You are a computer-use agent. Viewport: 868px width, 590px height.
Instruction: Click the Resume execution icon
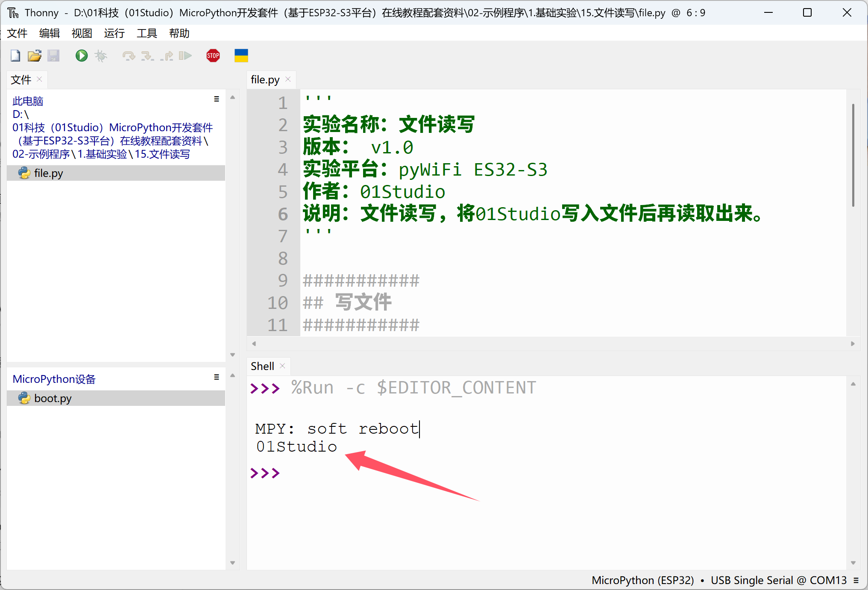pyautogui.click(x=185, y=56)
